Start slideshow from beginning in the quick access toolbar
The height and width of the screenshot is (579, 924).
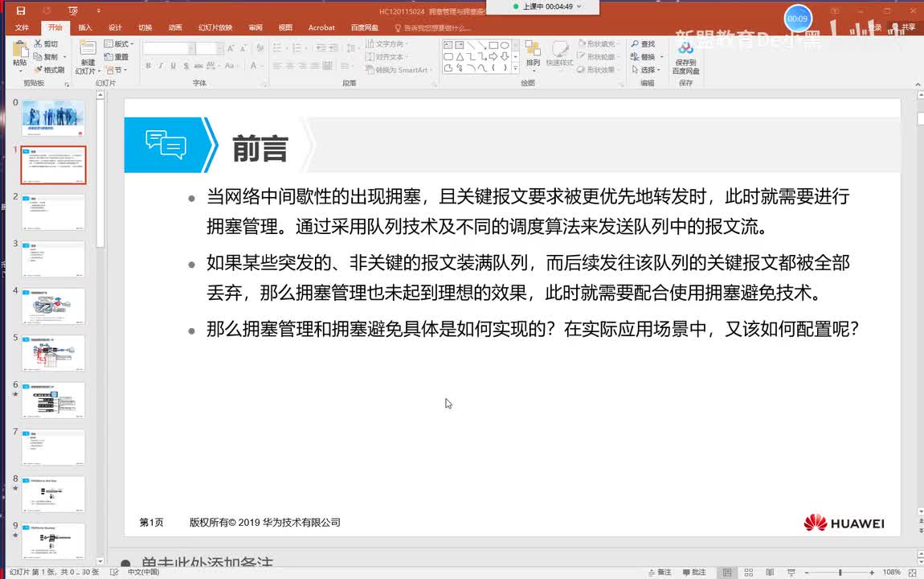point(73,10)
